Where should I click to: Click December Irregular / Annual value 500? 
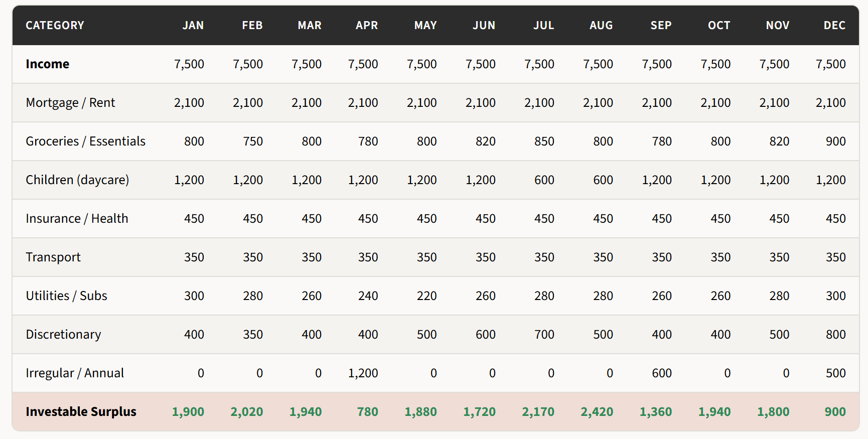(836, 373)
